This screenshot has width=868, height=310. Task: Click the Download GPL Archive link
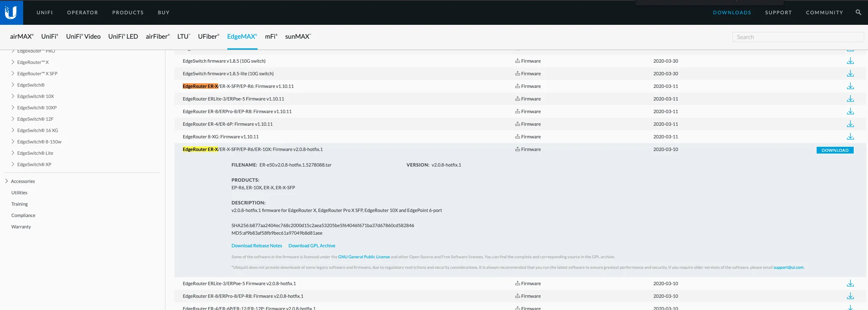click(x=312, y=246)
